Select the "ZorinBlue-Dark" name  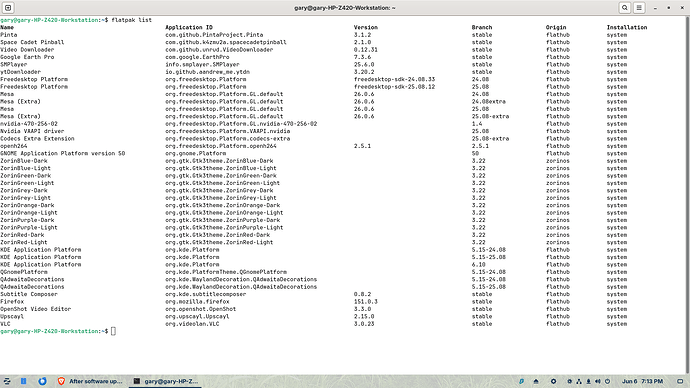coord(24,161)
